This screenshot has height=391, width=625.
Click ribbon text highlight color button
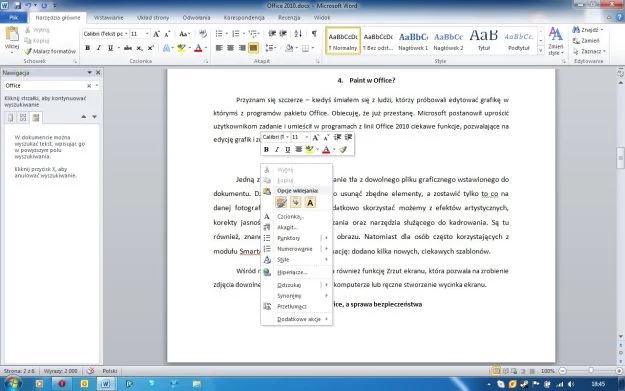181,48
